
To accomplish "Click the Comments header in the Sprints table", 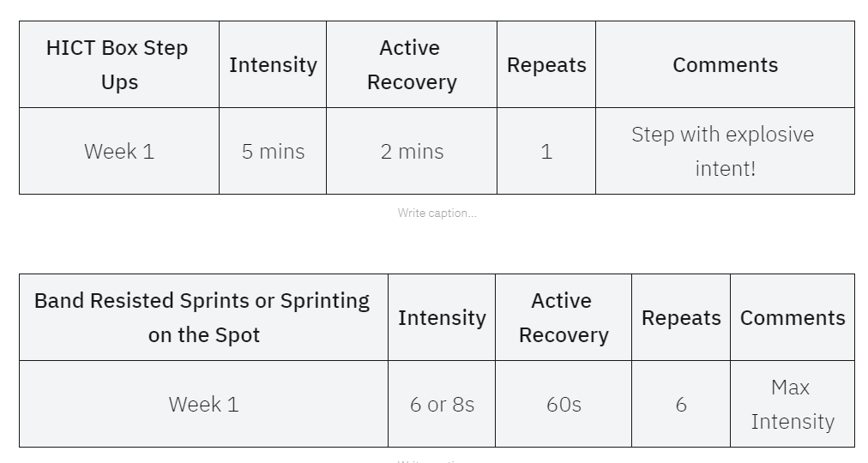I will click(x=793, y=318).
